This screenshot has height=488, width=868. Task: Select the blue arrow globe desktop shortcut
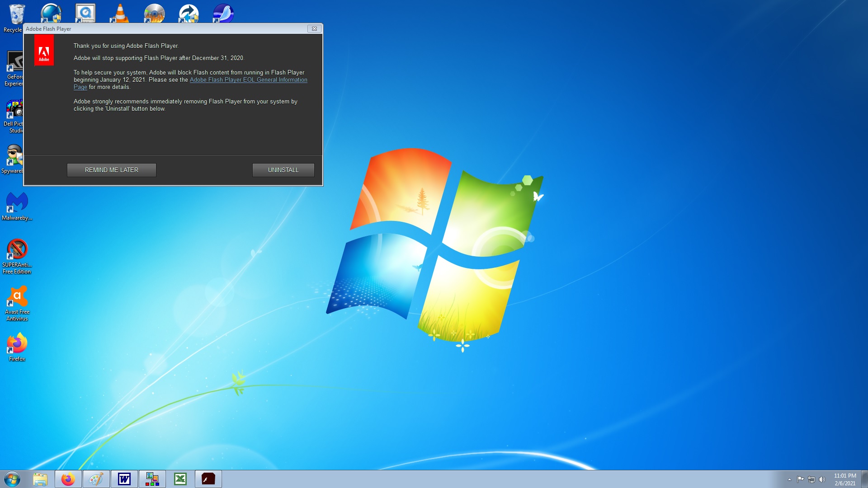(x=189, y=13)
